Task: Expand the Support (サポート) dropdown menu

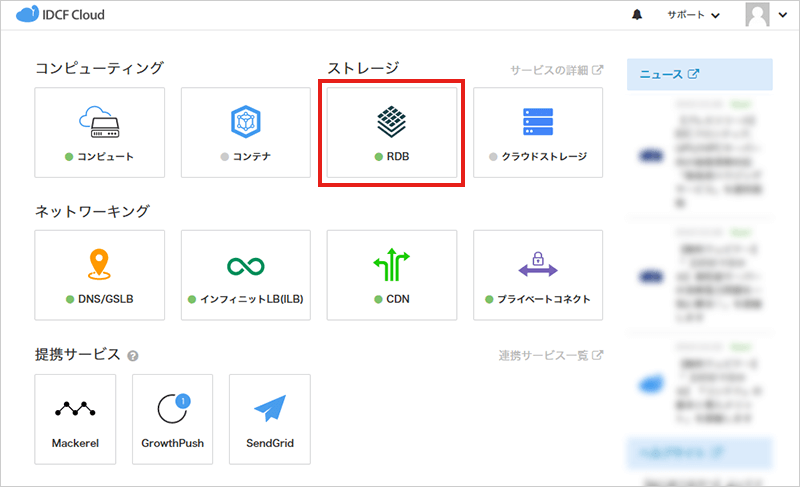Action: tap(693, 15)
